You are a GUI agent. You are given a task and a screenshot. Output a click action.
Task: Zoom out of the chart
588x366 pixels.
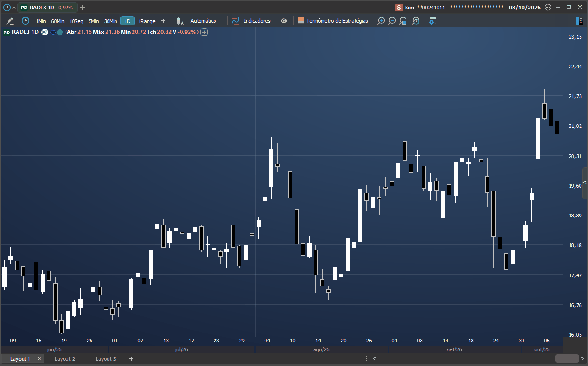[392, 21]
